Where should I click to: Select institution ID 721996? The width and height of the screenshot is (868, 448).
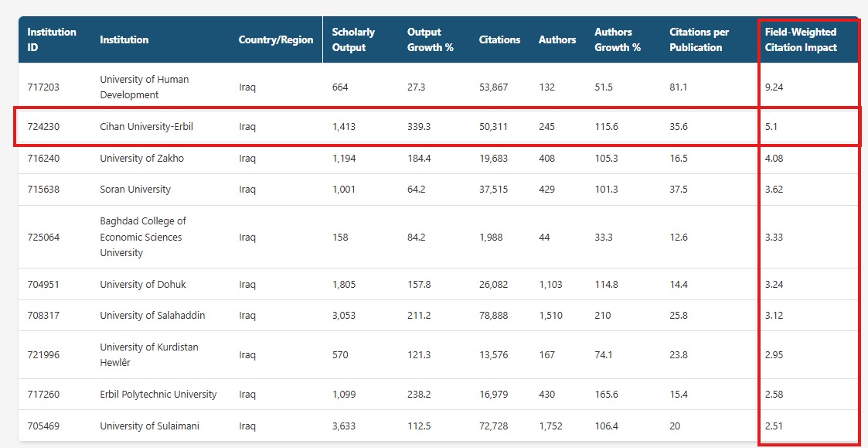click(43, 355)
